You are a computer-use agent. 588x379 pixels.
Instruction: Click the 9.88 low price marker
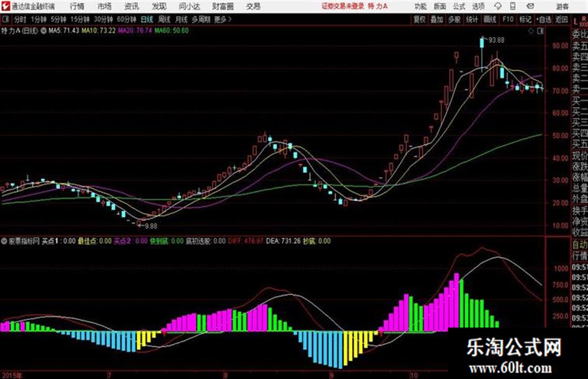[x=151, y=226]
